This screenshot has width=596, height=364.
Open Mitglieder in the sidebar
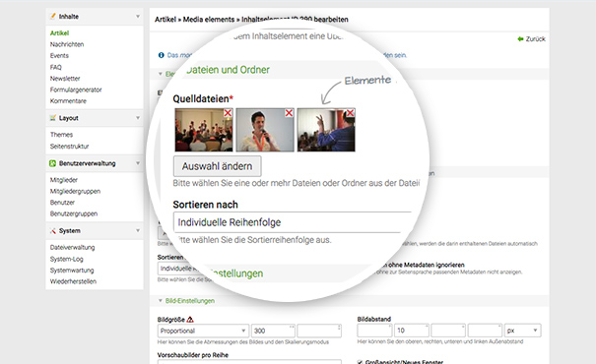(x=63, y=180)
